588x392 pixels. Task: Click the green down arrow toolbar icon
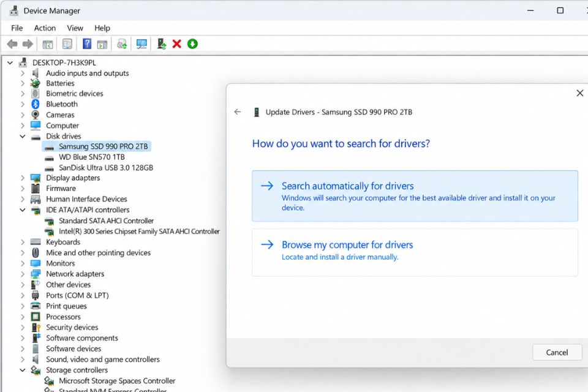click(192, 44)
